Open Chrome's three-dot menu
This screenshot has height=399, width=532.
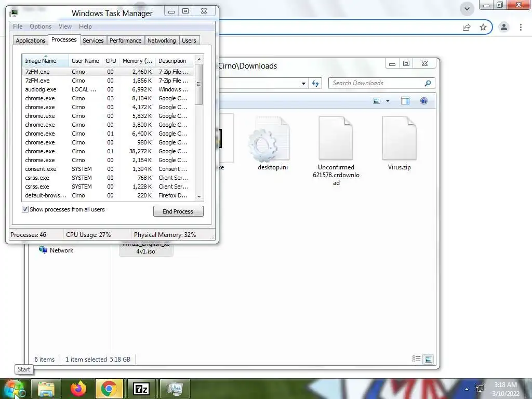click(521, 27)
